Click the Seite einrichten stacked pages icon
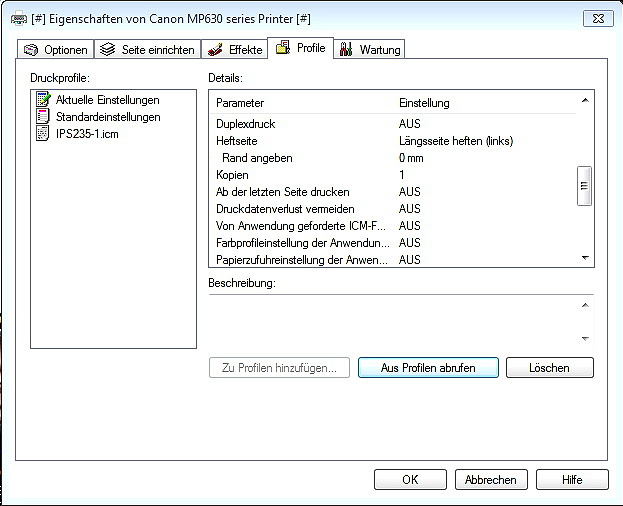The width and height of the screenshot is (623, 506). coord(107,49)
